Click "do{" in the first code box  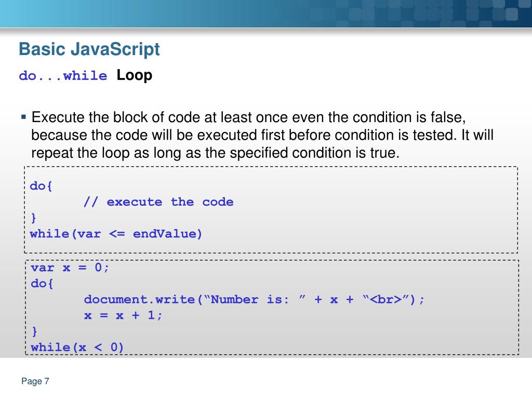click(x=42, y=186)
